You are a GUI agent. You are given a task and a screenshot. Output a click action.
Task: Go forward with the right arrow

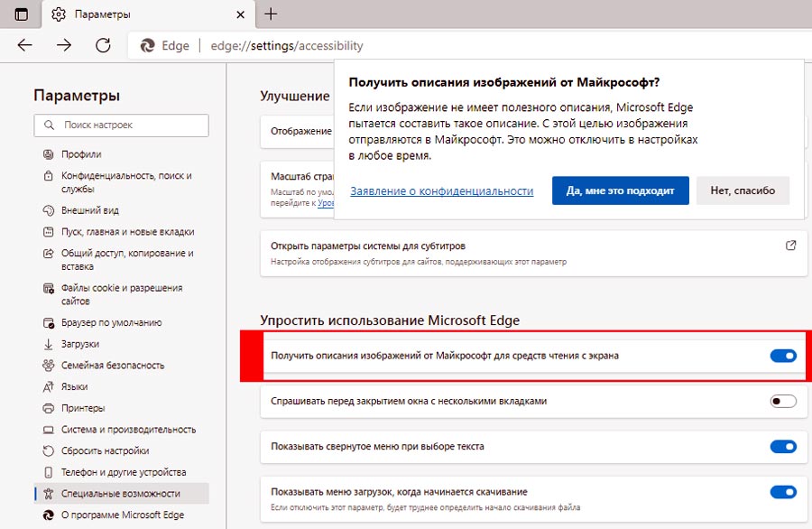pyautogui.click(x=64, y=46)
